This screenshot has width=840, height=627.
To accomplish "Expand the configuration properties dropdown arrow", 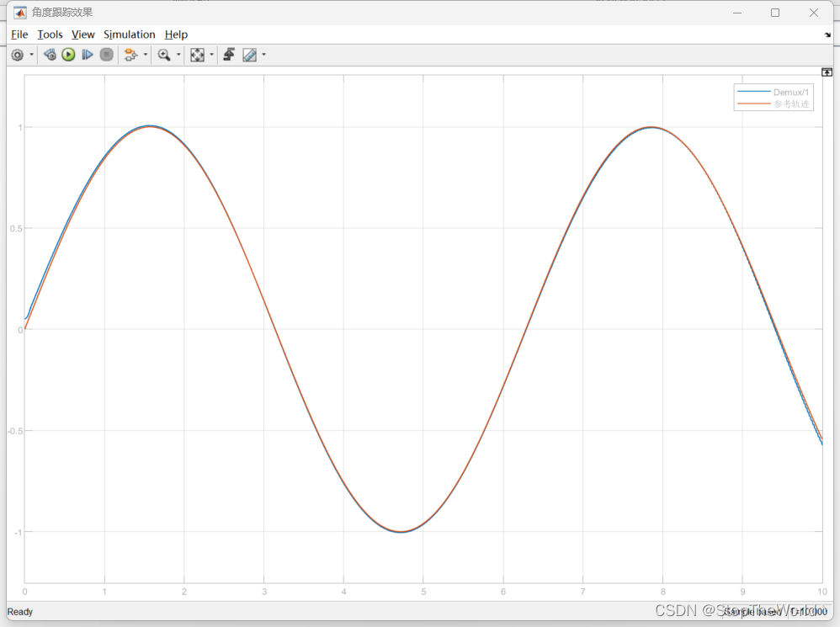I will pyautogui.click(x=32, y=55).
